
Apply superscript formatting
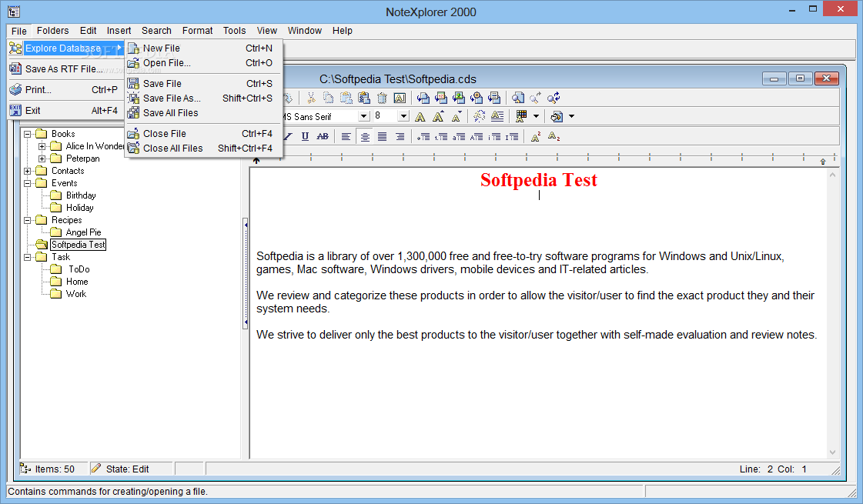click(536, 136)
